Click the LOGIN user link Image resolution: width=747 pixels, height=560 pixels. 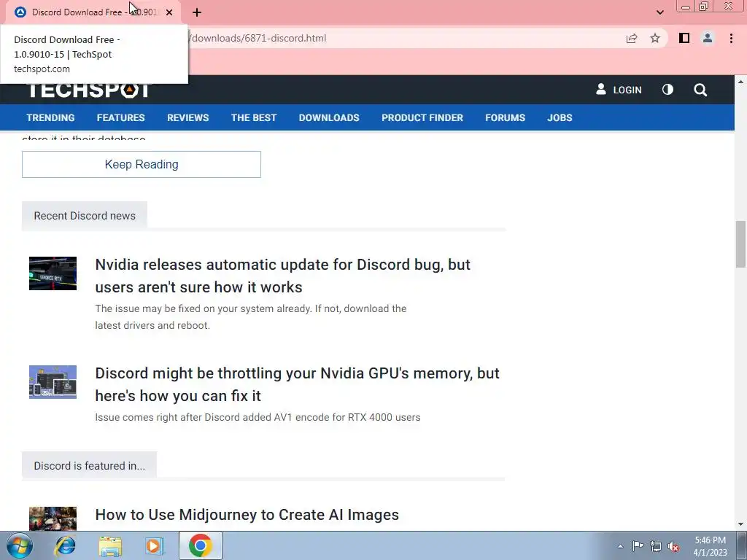tap(619, 90)
